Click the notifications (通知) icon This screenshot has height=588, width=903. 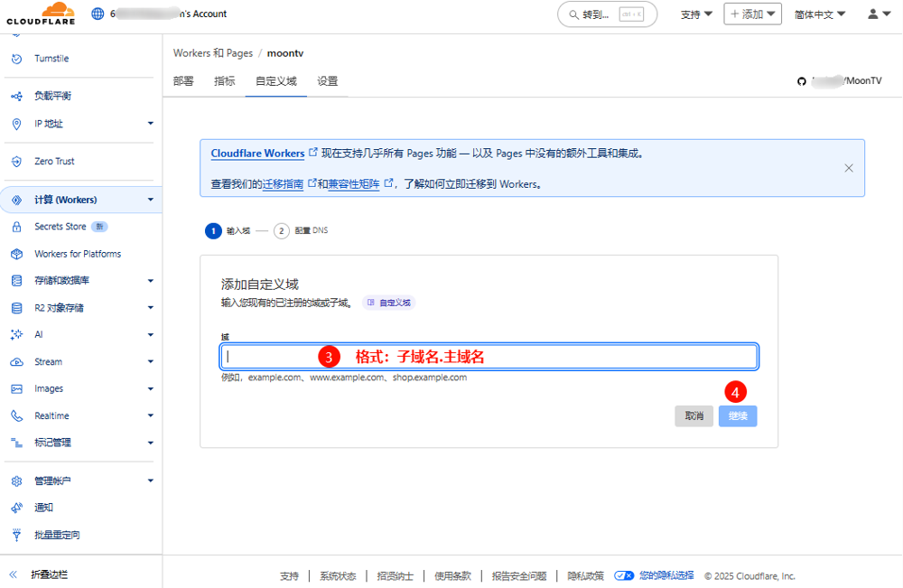coord(16,508)
